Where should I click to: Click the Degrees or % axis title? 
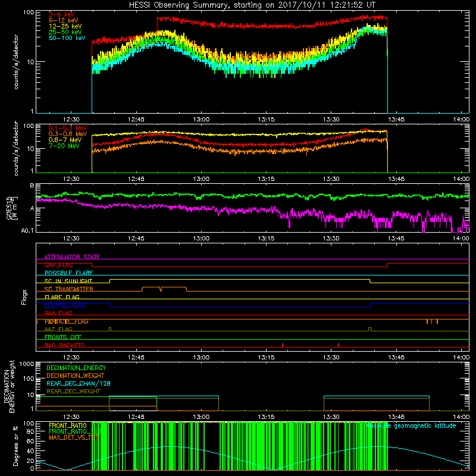pos(15,446)
